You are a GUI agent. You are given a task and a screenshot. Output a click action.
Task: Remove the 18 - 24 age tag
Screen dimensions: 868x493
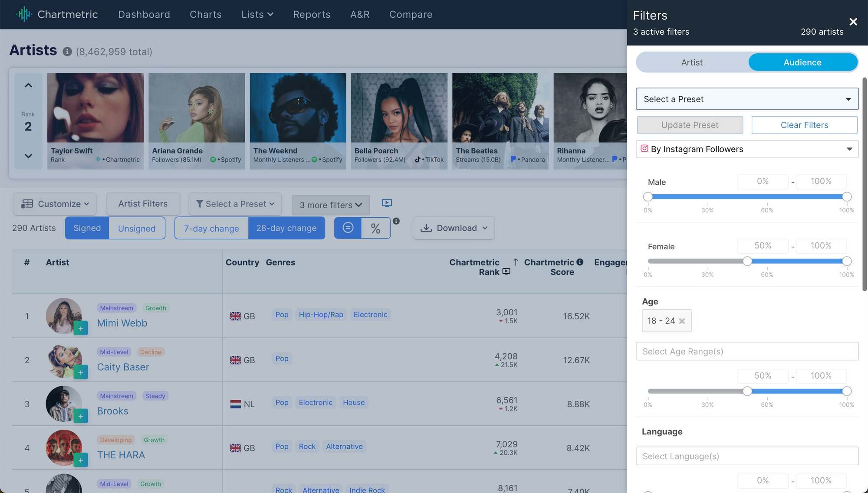682,321
